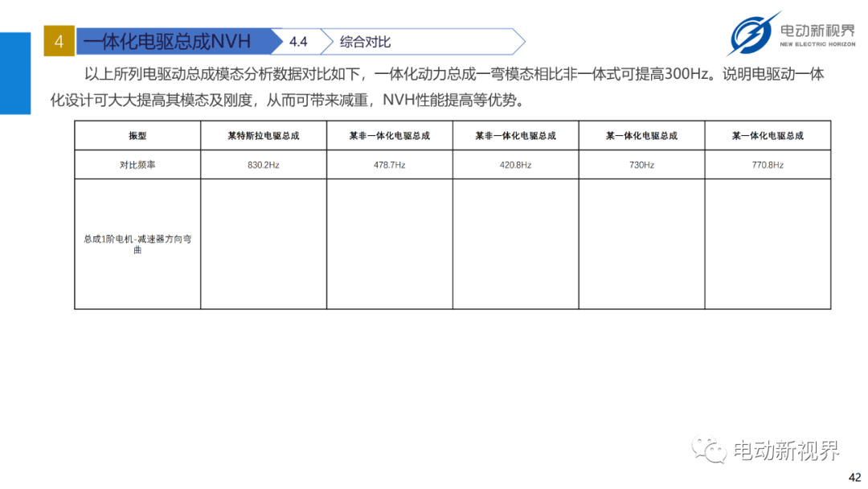Click the 对比频率 row label

click(137, 165)
